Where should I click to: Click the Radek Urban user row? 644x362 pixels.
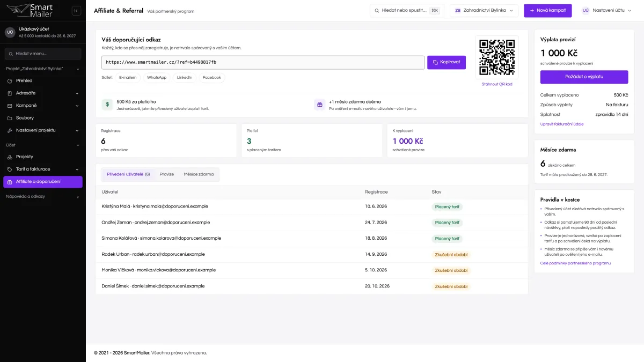click(312, 254)
